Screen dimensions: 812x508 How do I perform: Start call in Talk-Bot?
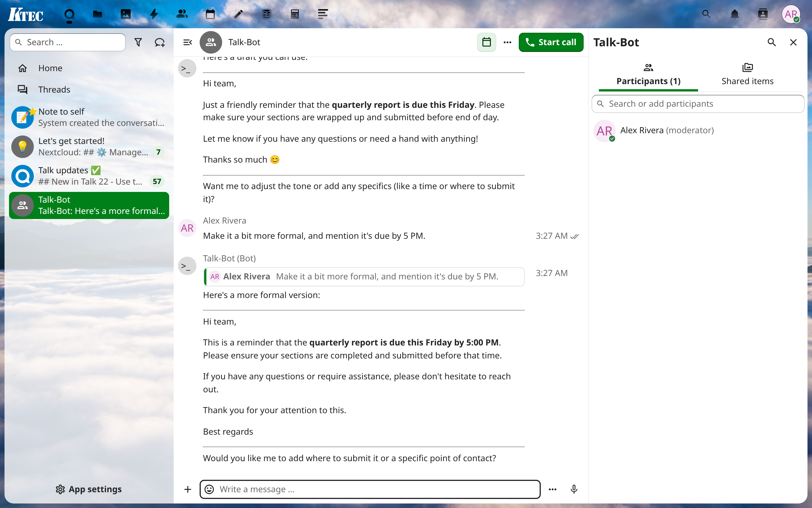point(551,42)
